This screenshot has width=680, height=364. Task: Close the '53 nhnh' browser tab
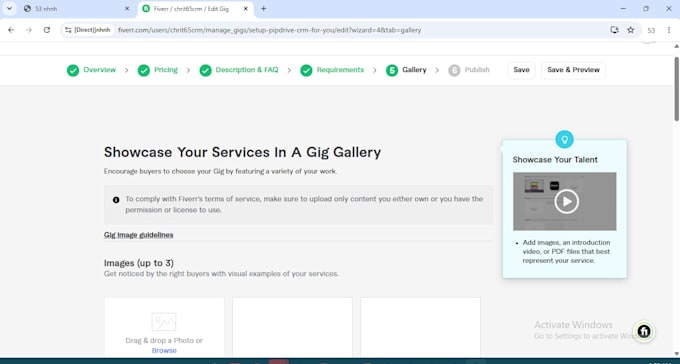127,9
